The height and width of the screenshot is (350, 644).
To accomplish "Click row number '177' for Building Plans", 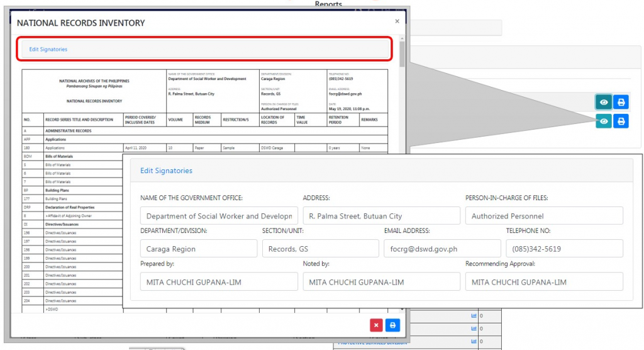I will [x=26, y=199].
